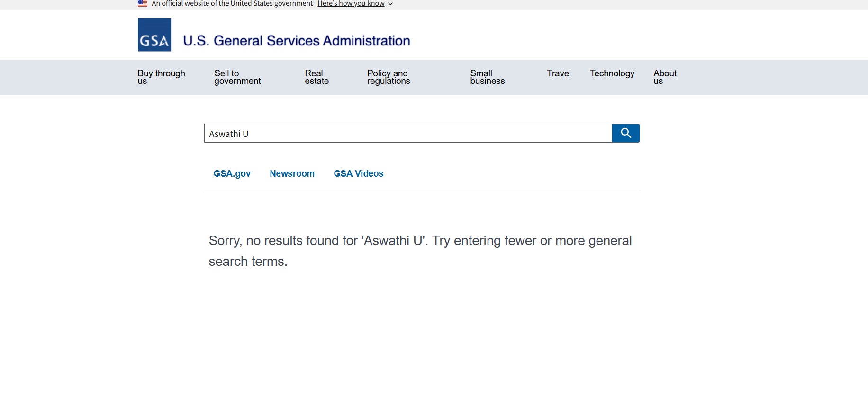868x399 pixels.
Task: Select the "Small business" navigation item
Action: point(487,77)
